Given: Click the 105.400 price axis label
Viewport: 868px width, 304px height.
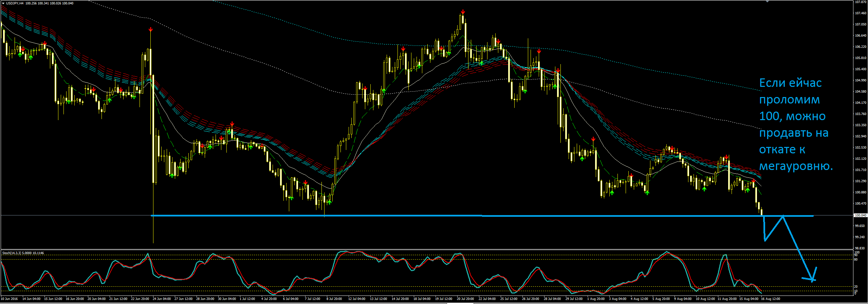Looking at the screenshot, I should click(861, 69).
